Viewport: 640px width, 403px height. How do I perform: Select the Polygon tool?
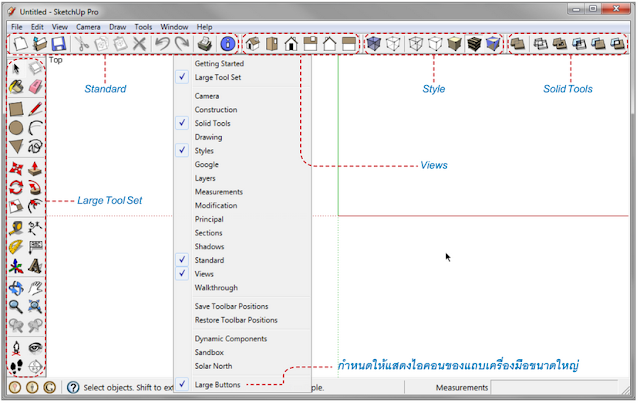(x=16, y=147)
